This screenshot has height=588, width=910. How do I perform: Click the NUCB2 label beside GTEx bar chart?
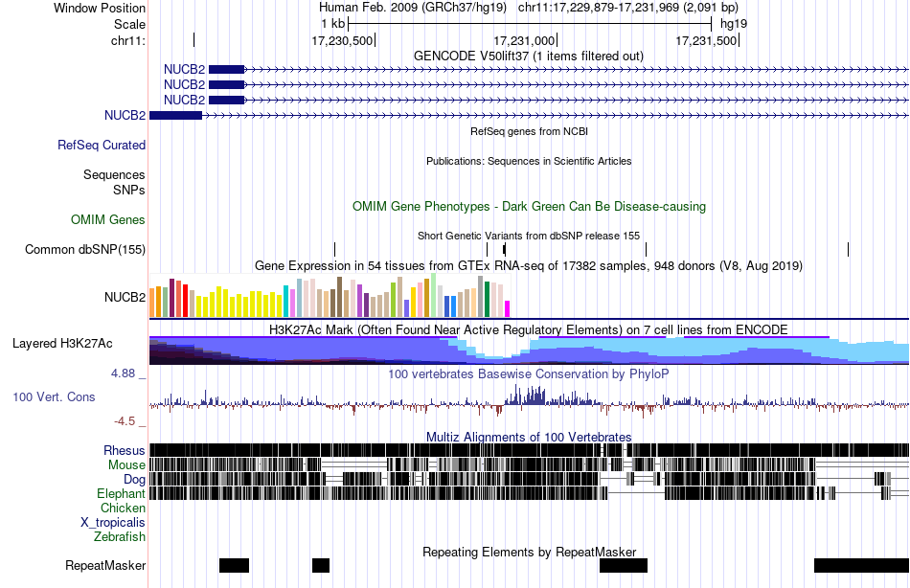[x=125, y=297]
